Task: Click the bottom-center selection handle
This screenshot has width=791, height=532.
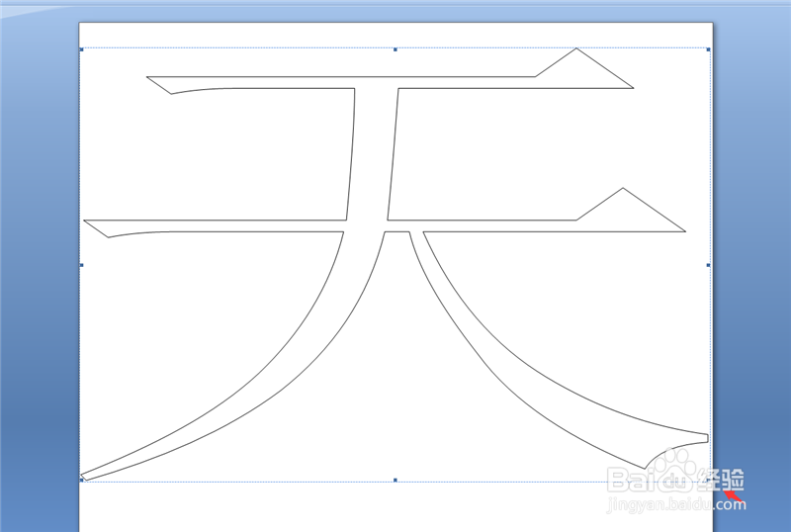Action: [395, 480]
